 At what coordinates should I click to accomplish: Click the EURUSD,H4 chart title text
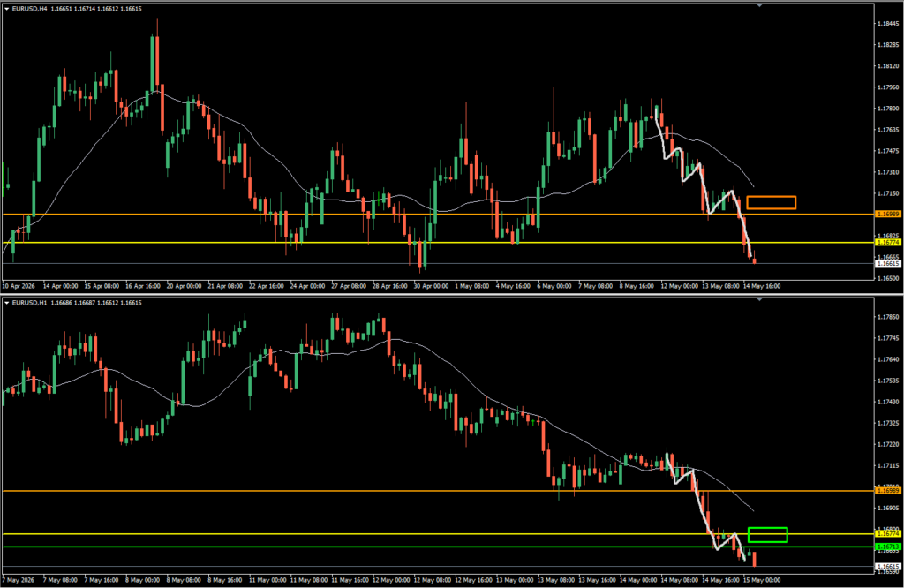29,9
